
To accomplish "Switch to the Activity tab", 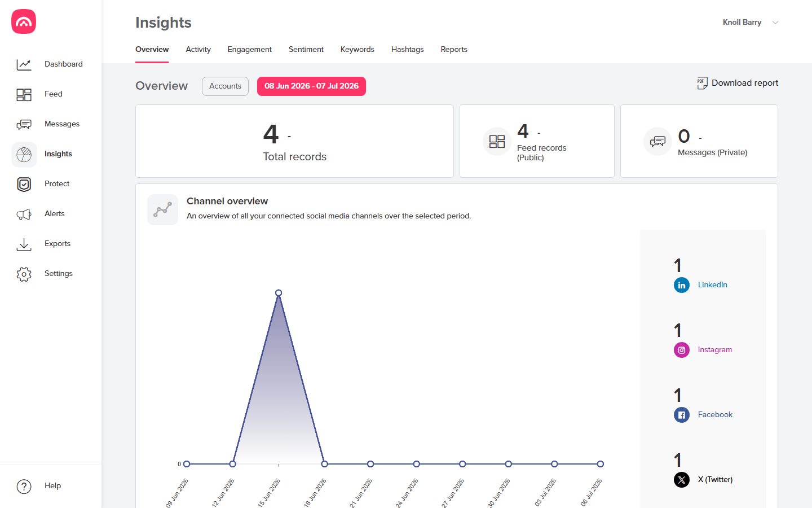I will pos(198,50).
